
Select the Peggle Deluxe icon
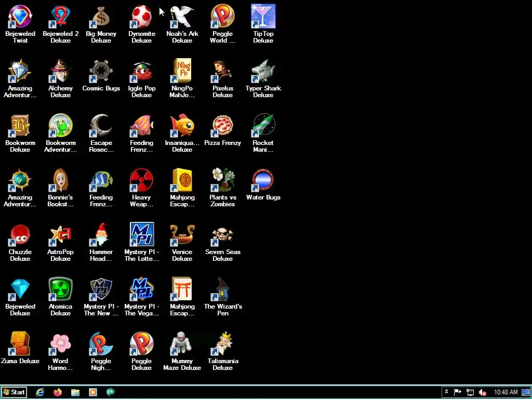pos(141,344)
